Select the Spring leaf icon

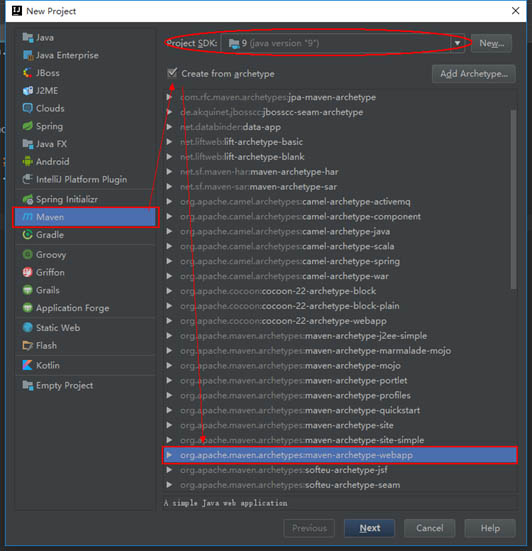pos(27,126)
